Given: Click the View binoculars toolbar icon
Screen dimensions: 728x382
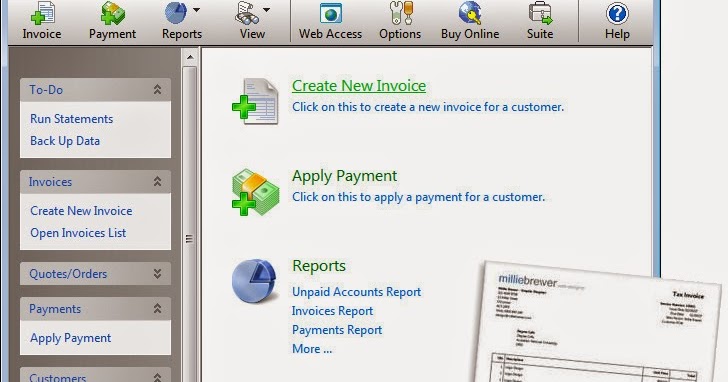Looking at the screenshot, I should coord(247,13).
